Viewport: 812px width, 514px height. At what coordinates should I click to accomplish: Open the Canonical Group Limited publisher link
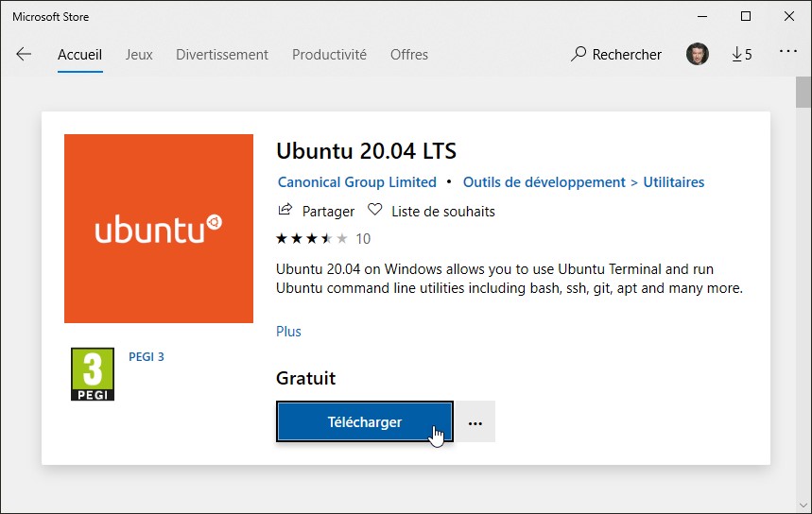point(357,182)
